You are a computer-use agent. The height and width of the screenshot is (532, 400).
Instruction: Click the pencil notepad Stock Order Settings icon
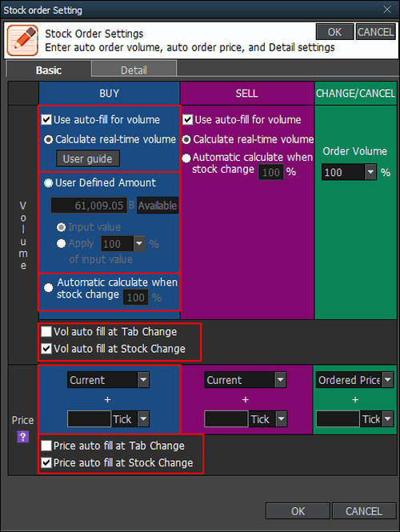(x=22, y=40)
